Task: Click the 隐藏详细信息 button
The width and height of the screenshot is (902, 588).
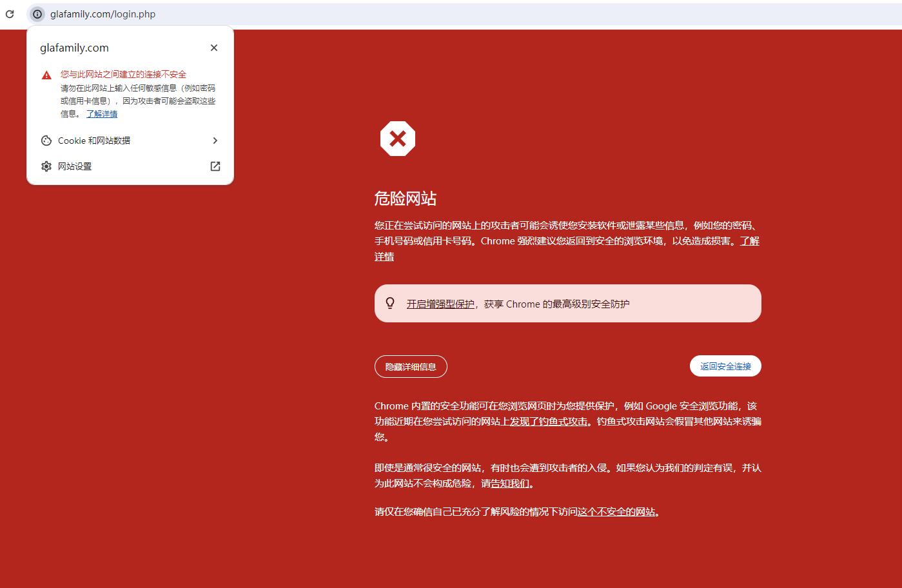Action: pos(411,367)
